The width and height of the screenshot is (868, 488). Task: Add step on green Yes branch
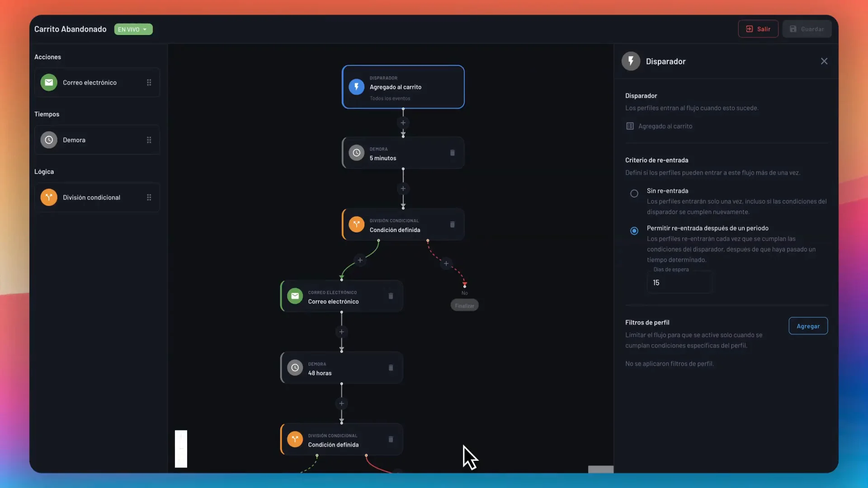[360, 260]
